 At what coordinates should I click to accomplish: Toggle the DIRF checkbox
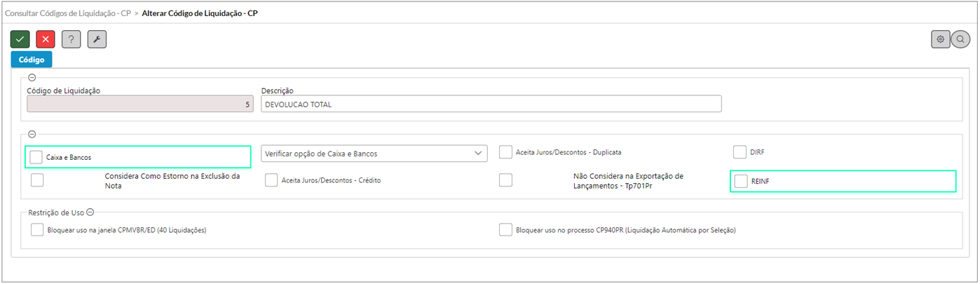740,151
